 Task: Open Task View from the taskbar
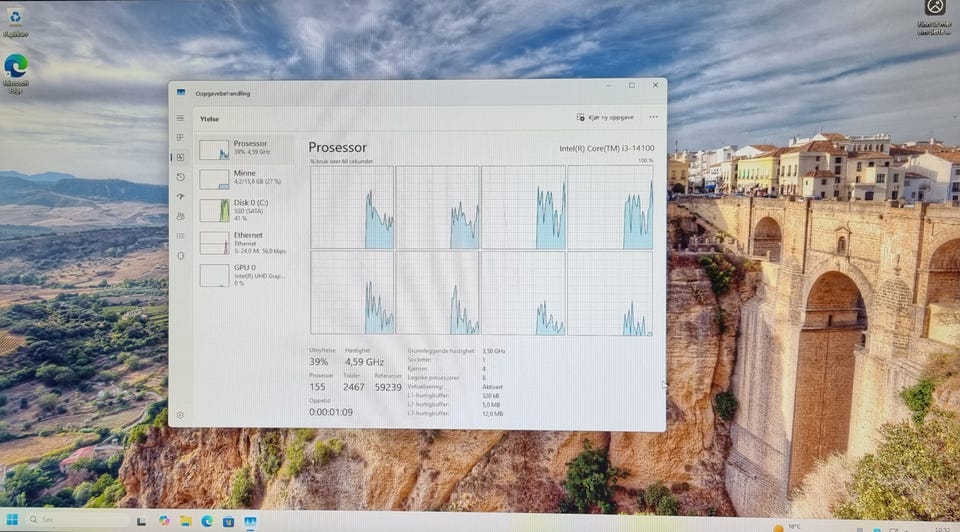click(x=141, y=522)
